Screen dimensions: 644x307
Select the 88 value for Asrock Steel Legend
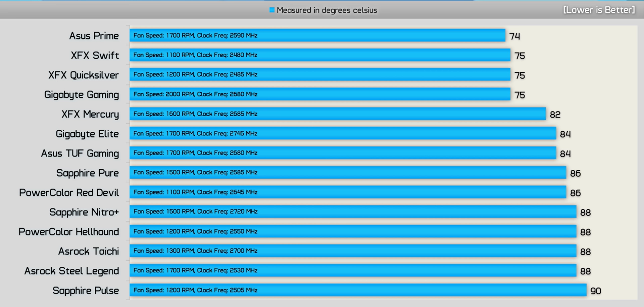[586, 271]
